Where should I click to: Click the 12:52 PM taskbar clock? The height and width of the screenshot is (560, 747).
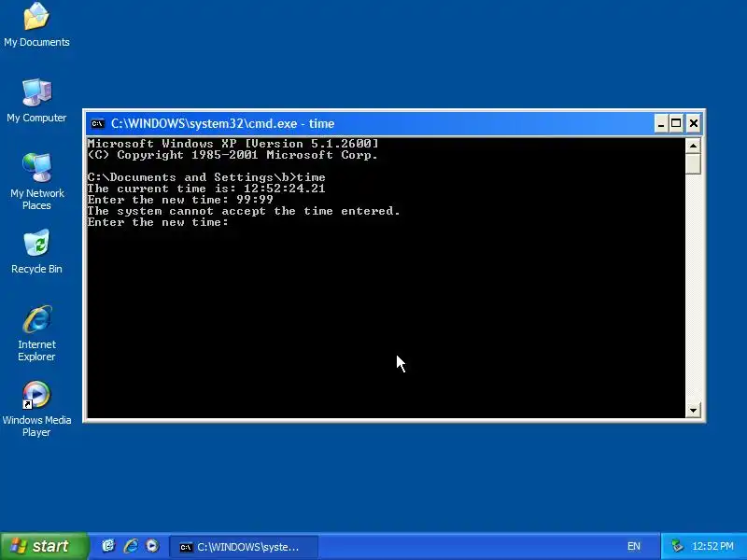pyautogui.click(x=712, y=546)
